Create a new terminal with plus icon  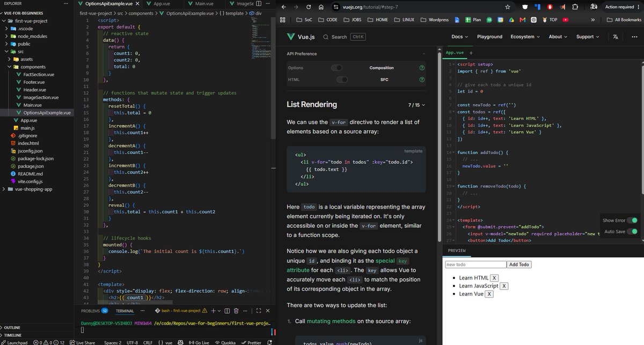[x=213, y=311]
